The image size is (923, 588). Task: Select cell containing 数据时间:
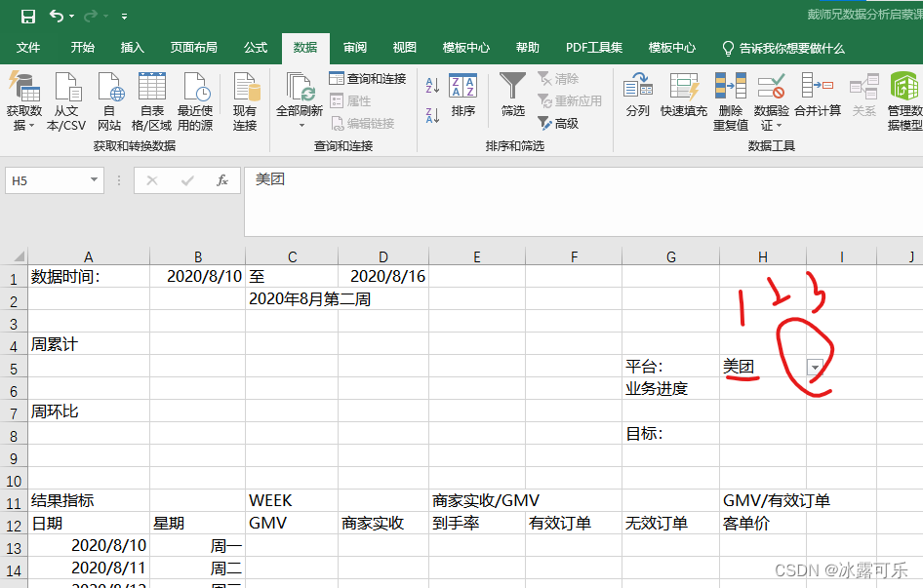(88, 276)
